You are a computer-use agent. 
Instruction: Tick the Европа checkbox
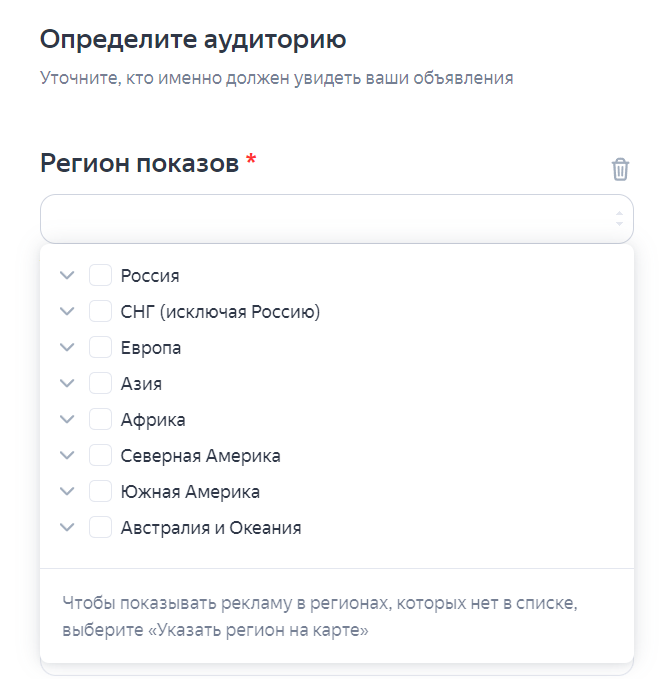[x=100, y=347]
